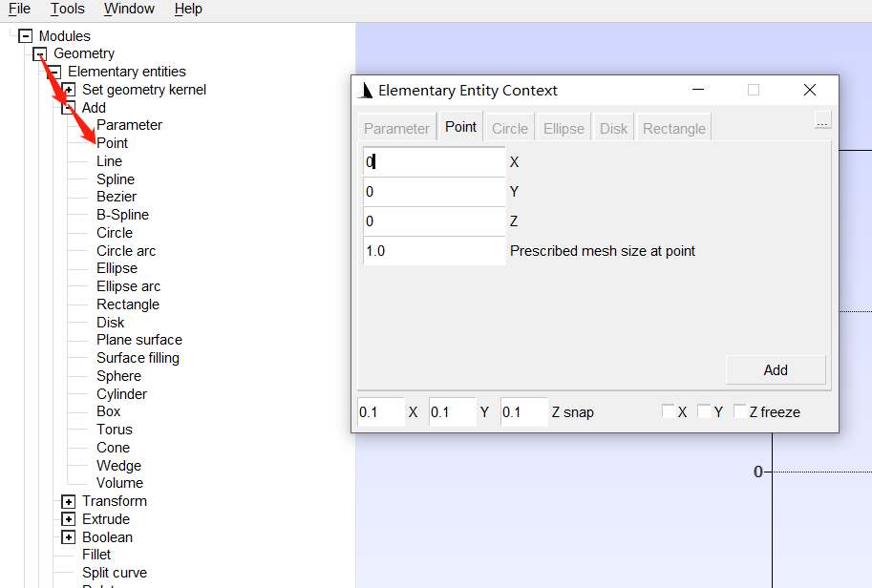Expand the Transform tree node
Image resolution: width=872 pixels, height=588 pixels.
68,501
